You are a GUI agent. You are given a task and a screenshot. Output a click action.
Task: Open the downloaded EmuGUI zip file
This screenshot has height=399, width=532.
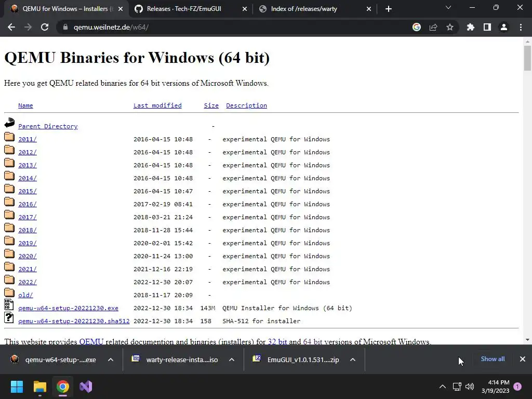[x=297, y=360]
